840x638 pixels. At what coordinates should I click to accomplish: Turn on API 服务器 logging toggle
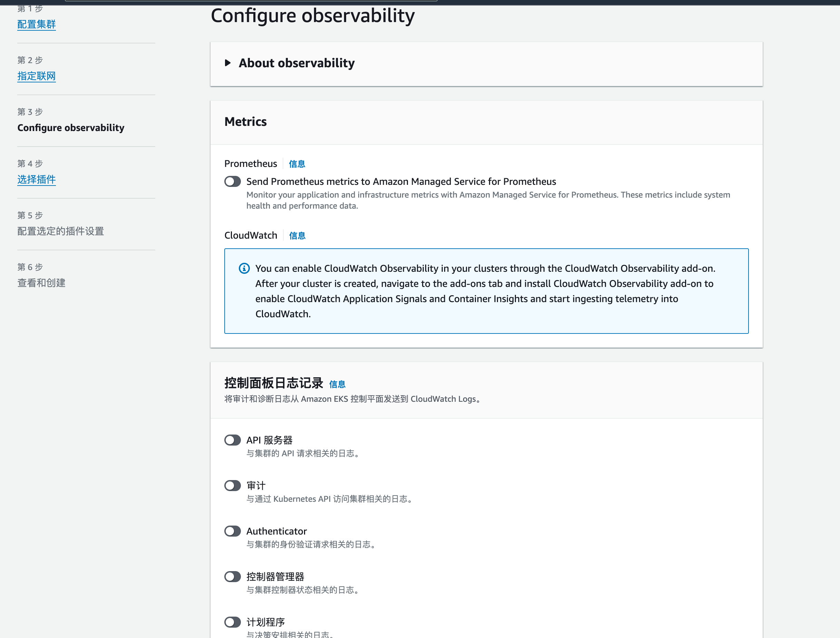tap(233, 440)
